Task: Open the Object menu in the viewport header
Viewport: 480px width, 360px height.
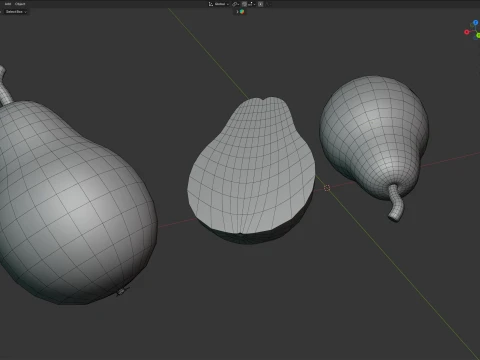Action: (20, 4)
